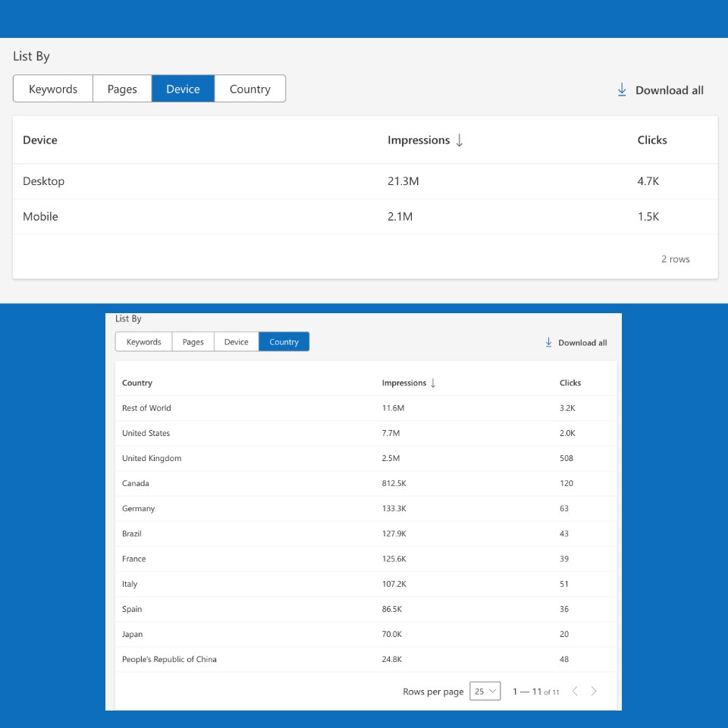Click previous page chevron

[x=575, y=691]
